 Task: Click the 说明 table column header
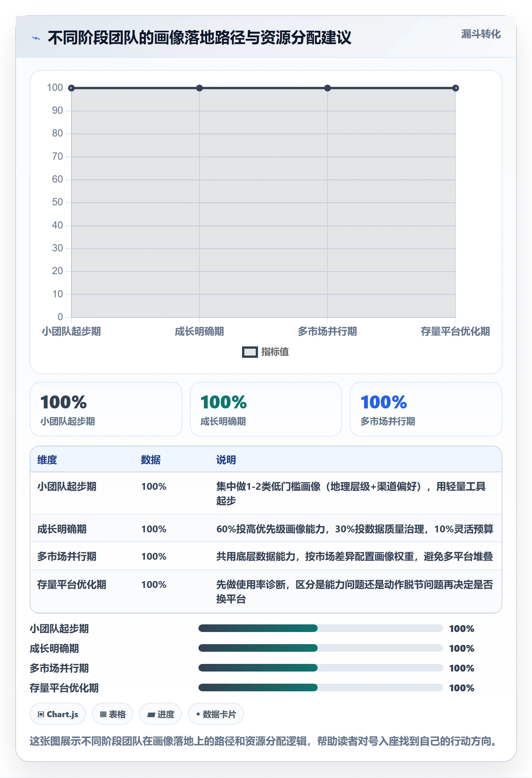(226, 460)
